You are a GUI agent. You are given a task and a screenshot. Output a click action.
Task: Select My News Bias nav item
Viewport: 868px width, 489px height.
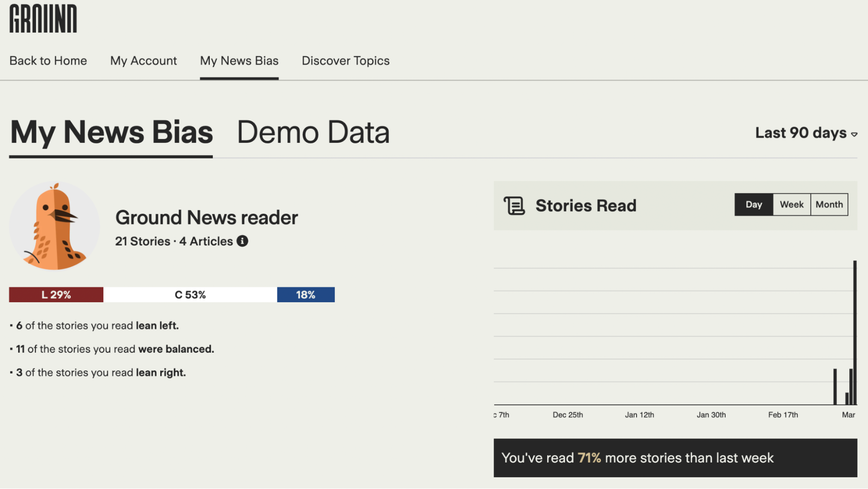[239, 61]
